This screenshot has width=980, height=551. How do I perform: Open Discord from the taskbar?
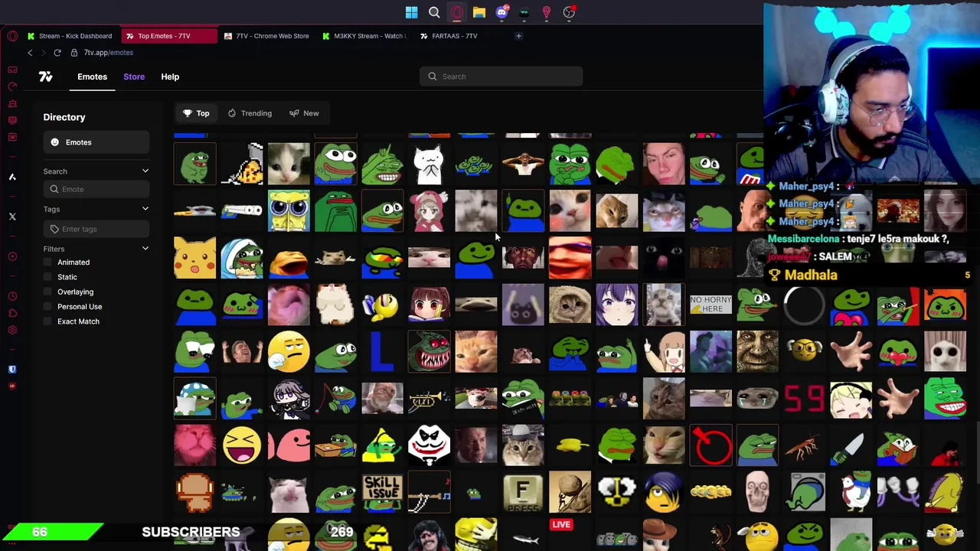(501, 12)
